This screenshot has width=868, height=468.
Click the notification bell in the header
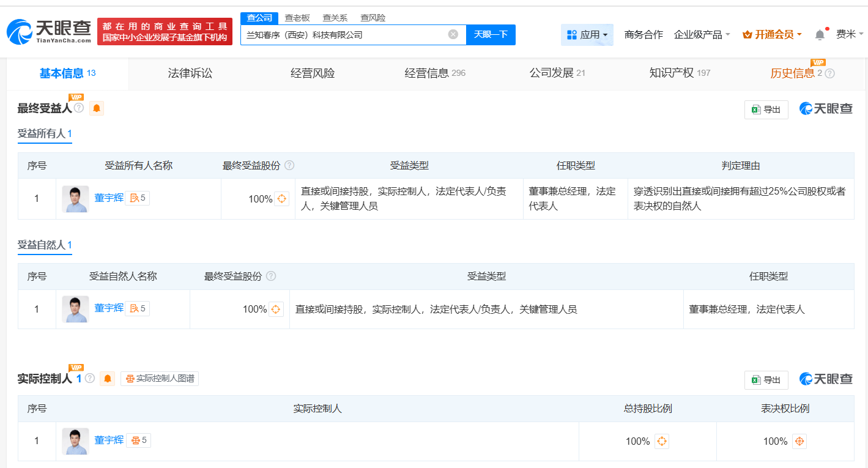[820, 35]
